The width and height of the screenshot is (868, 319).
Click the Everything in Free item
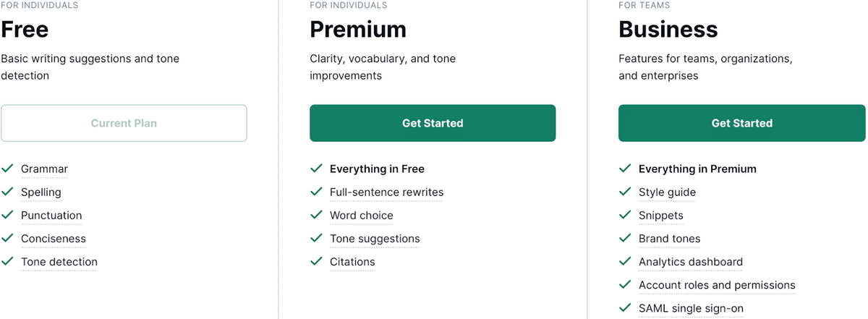(x=377, y=169)
